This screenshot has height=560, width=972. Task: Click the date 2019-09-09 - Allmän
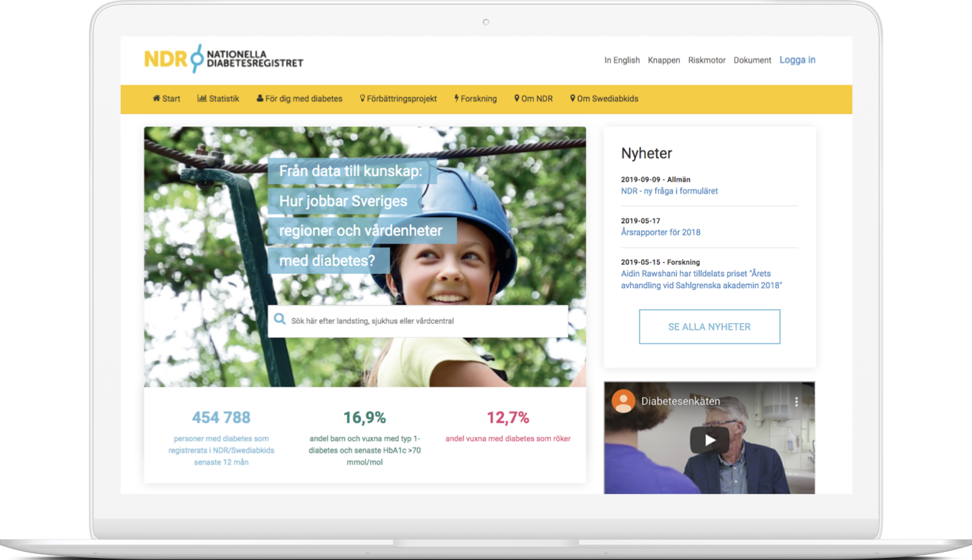click(x=655, y=179)
